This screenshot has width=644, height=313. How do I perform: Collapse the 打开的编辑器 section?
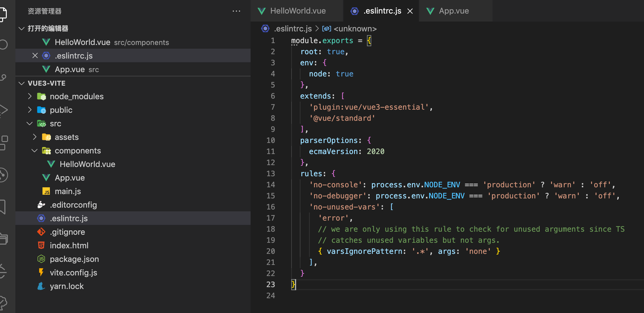click(x=21, y=28)
